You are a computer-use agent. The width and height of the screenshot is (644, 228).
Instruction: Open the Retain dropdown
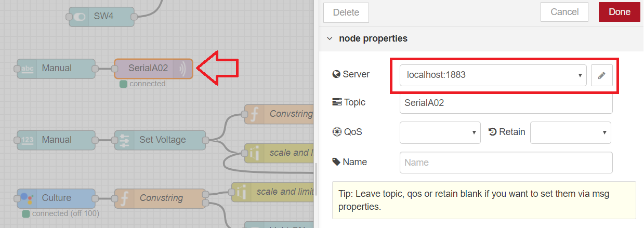click(x=570, y=132)
